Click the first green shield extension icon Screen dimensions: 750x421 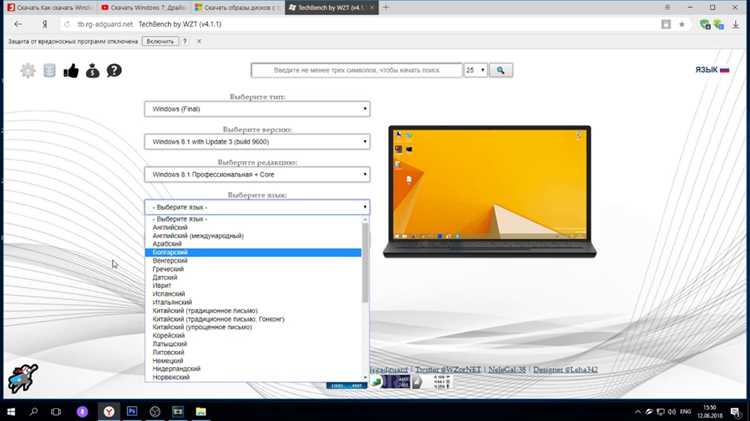[x=705, y=24]
